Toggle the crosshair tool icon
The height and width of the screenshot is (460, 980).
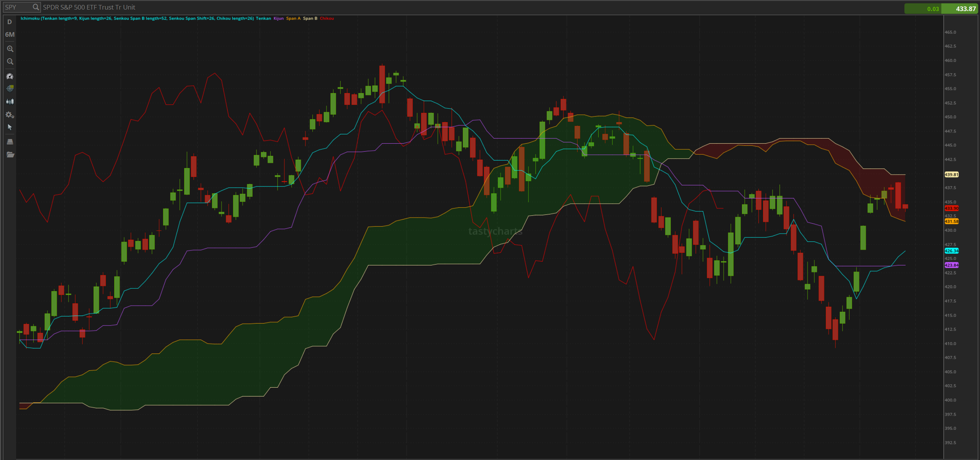coord(10,89)
